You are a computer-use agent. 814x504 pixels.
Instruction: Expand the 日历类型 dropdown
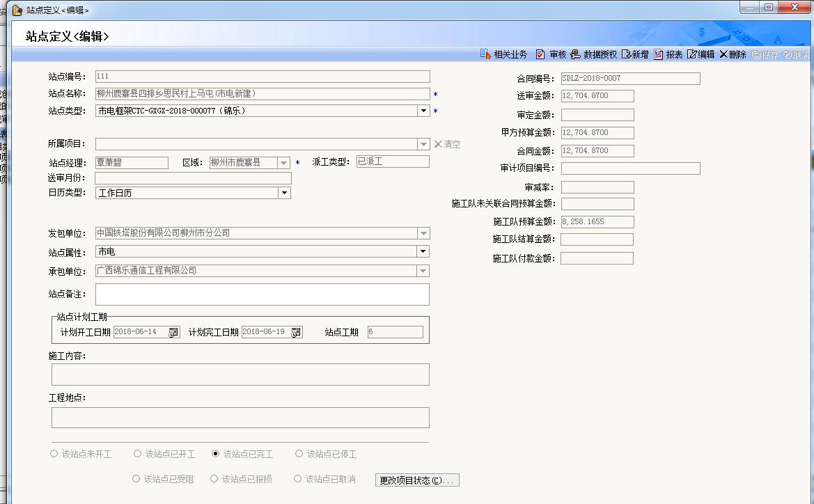coord(284,193)
